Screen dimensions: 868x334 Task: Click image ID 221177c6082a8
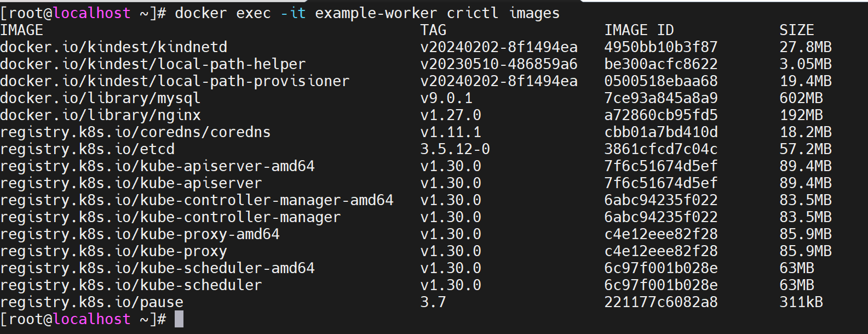point(660,302)
